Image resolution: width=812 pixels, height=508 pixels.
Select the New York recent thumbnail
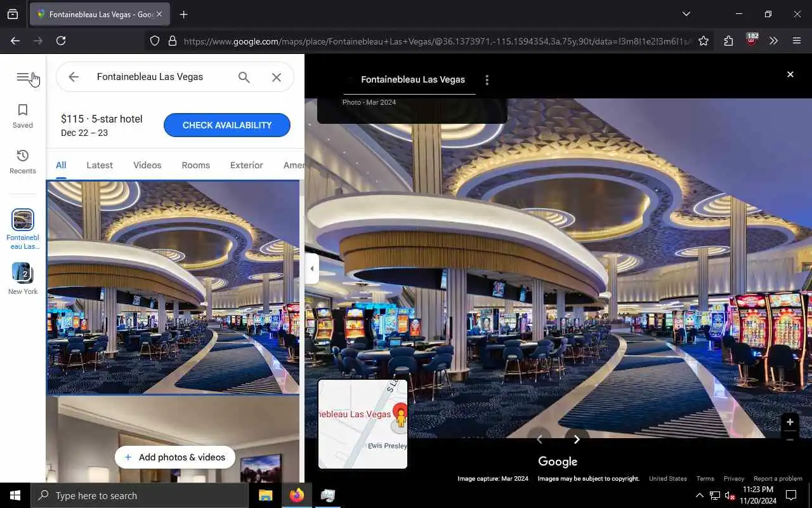(23, 273)
